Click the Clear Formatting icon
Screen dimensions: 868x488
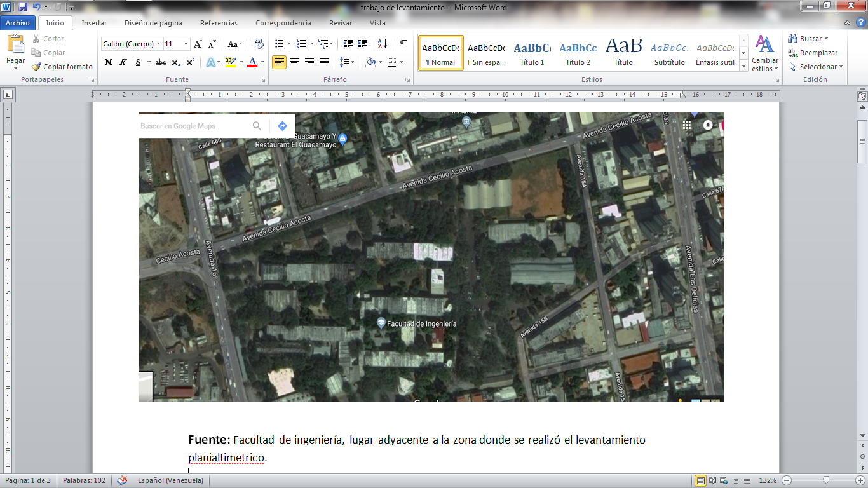pyautogui.click(x=258, y=44)
